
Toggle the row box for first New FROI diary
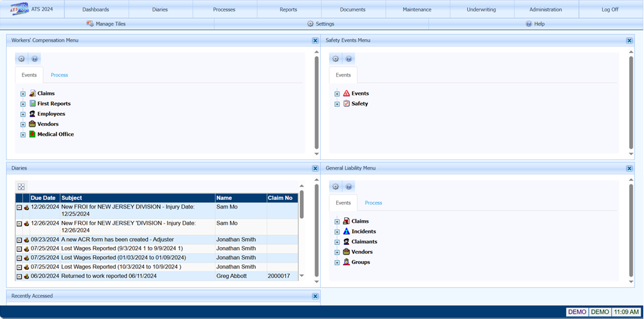(x=19, y=207)
